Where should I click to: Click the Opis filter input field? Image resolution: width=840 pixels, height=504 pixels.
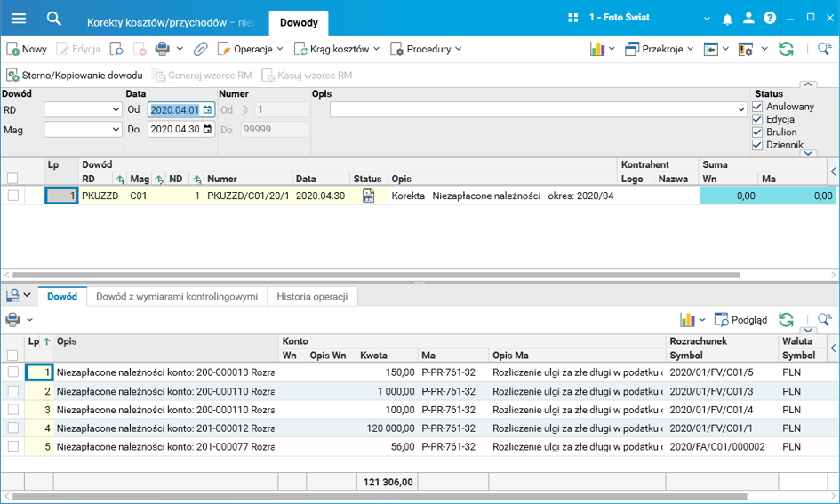click(x=532, y=109)
